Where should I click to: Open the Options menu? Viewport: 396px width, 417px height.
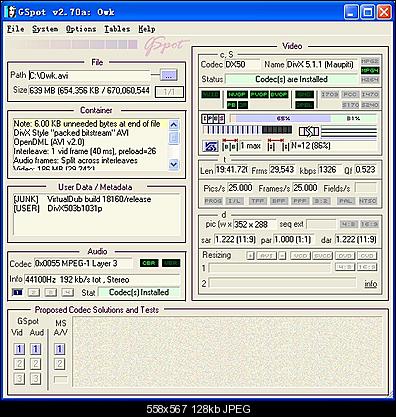pos(81,29)
